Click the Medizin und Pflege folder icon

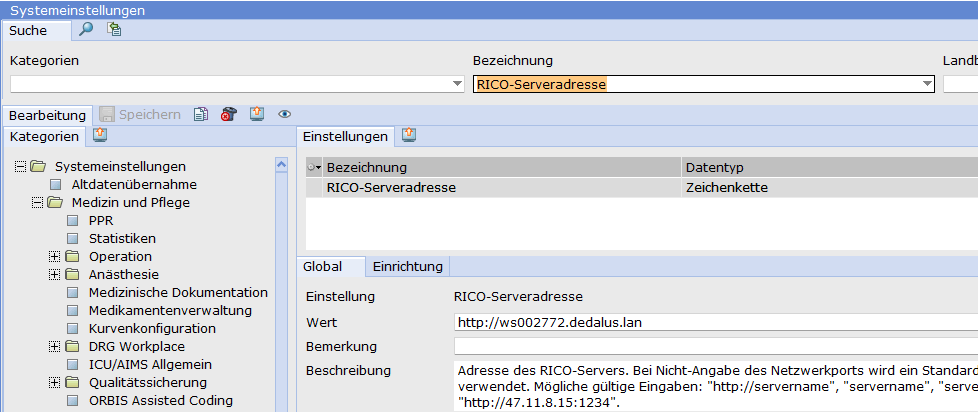(x=56, y=202)
